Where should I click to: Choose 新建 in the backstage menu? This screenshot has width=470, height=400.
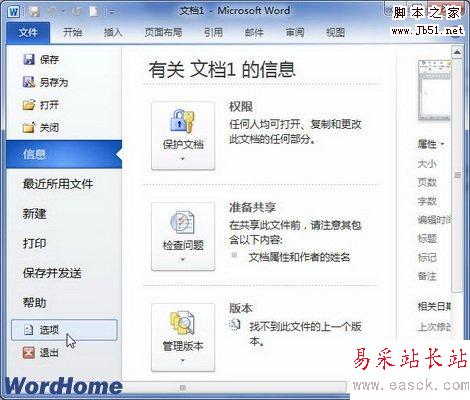click(x=34, y=214)
